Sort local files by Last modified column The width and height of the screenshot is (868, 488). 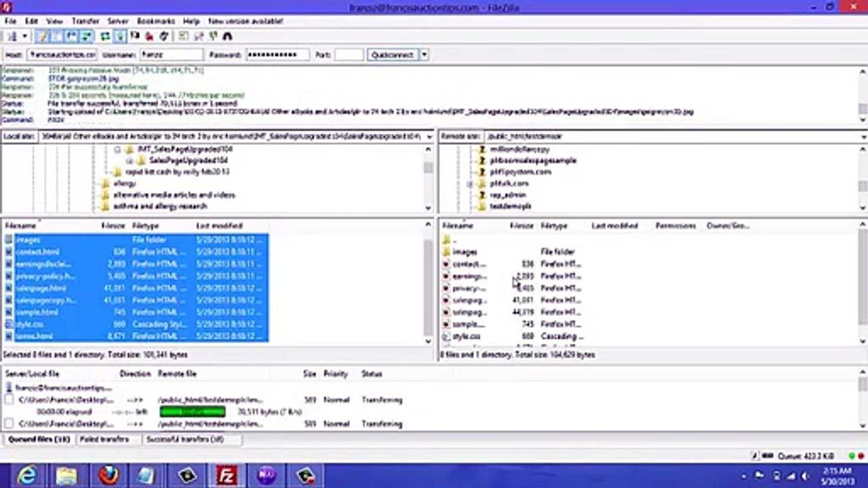(x=219, y=226)
